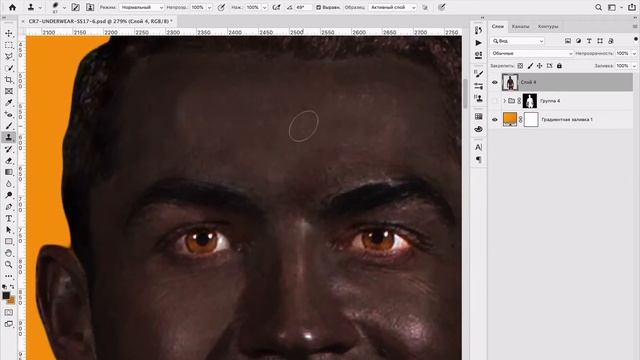640x360 pixels.
Task: Select the Hand tool
Action: click(x=9, y=253)
